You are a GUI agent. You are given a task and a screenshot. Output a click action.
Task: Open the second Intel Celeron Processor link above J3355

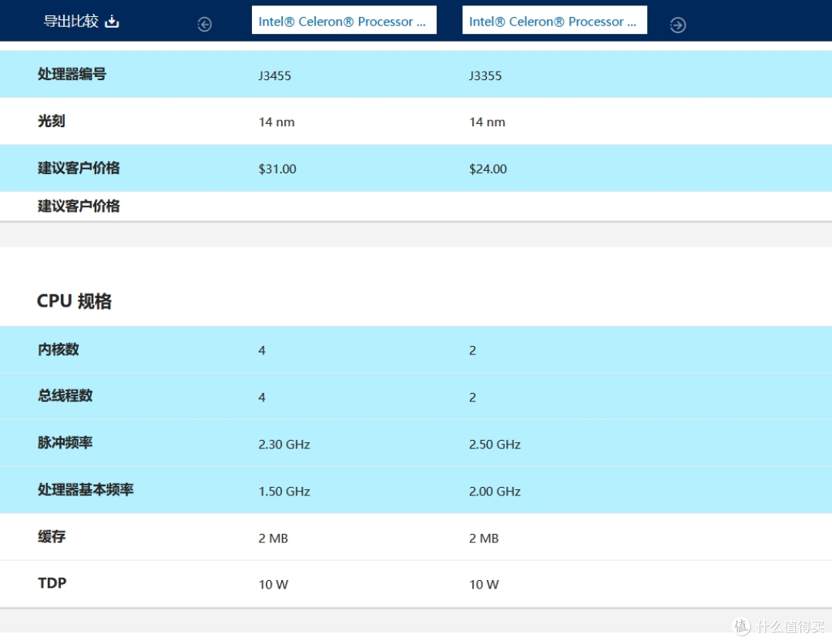point(555,20)
